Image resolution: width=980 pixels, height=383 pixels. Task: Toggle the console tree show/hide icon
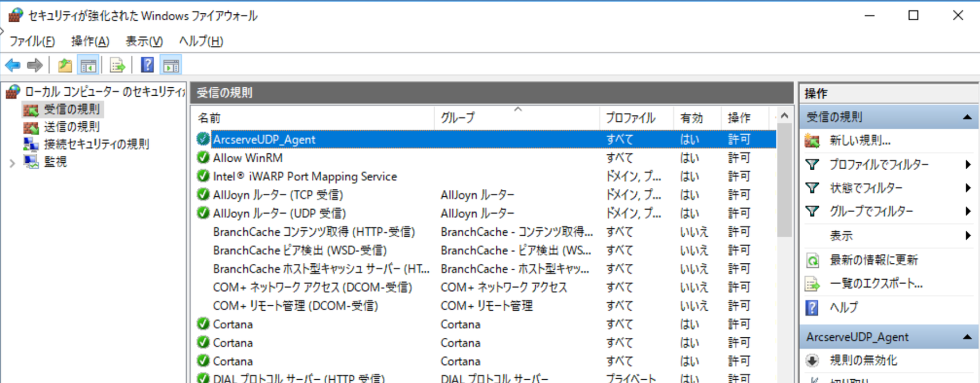coord(88,65)
